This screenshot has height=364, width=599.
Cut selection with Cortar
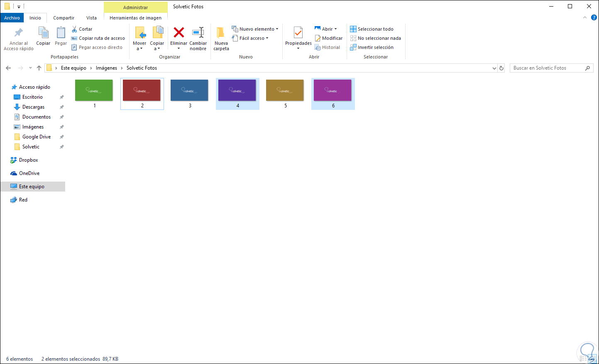(82, 29)
